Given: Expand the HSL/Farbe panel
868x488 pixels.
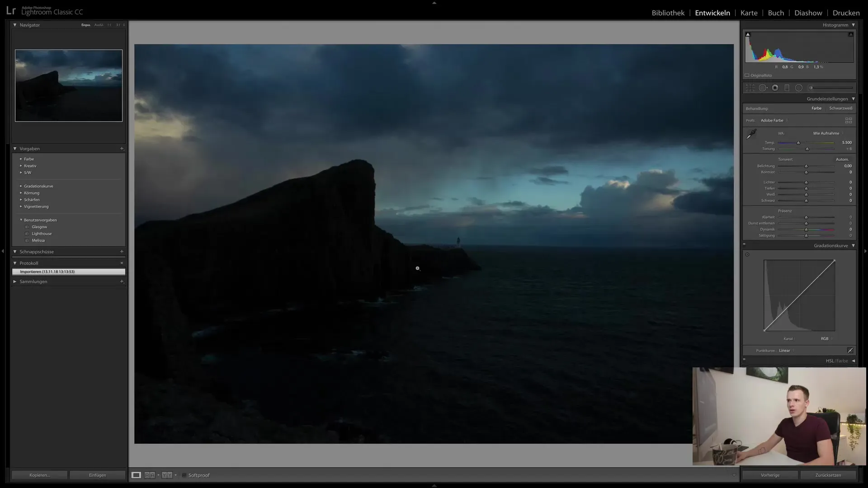Looking at the screenshot, I should [x=853, y=361].
